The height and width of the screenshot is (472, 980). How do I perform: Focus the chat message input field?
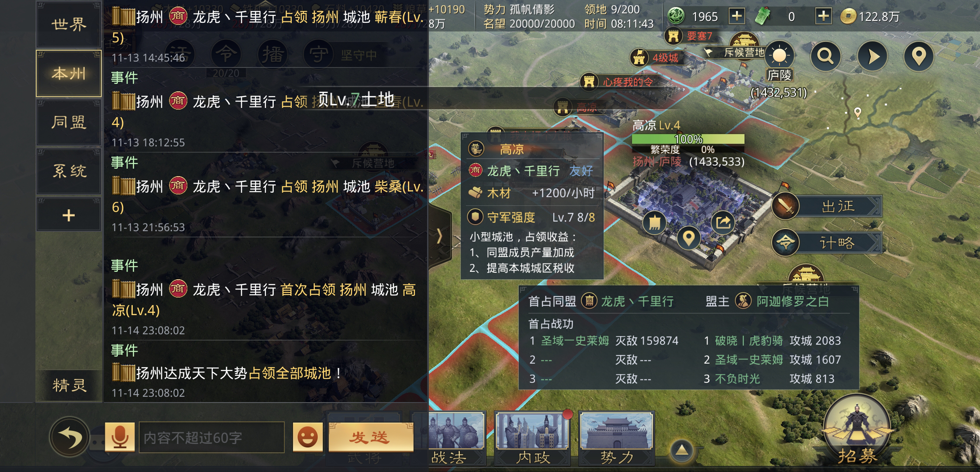coord(212,437)
